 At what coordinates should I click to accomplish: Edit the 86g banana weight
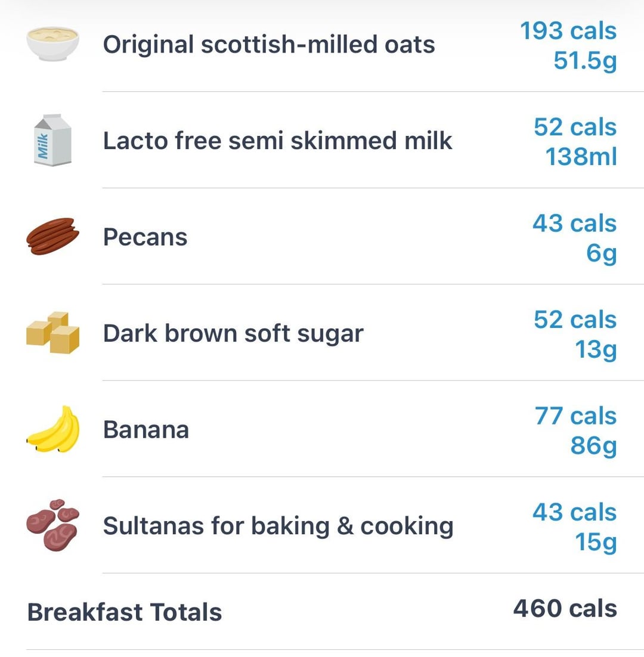click(x=593, y=446)
